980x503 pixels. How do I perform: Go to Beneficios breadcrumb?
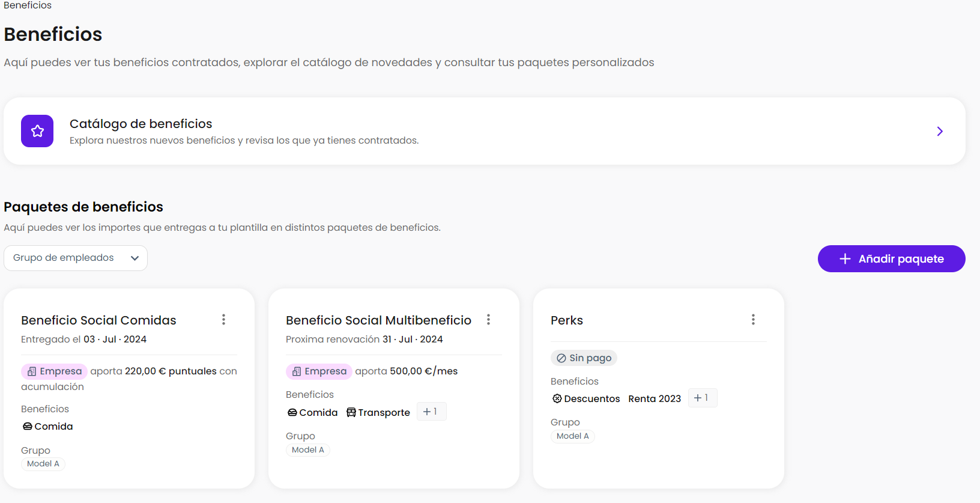[28, 5]
